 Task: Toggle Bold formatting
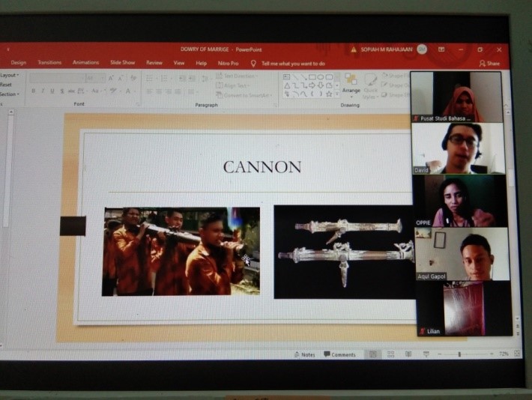(33, 91)
